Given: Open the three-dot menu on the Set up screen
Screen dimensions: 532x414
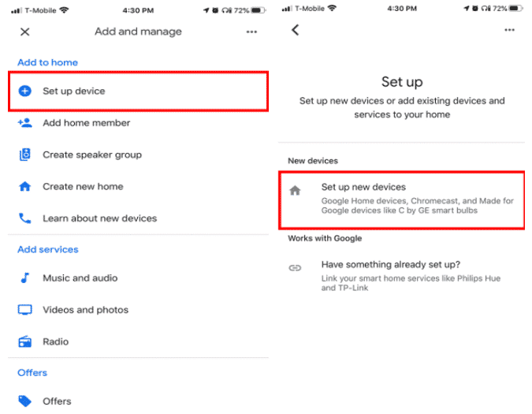Looking at the screenshot, I should click(x=509, y=30).
